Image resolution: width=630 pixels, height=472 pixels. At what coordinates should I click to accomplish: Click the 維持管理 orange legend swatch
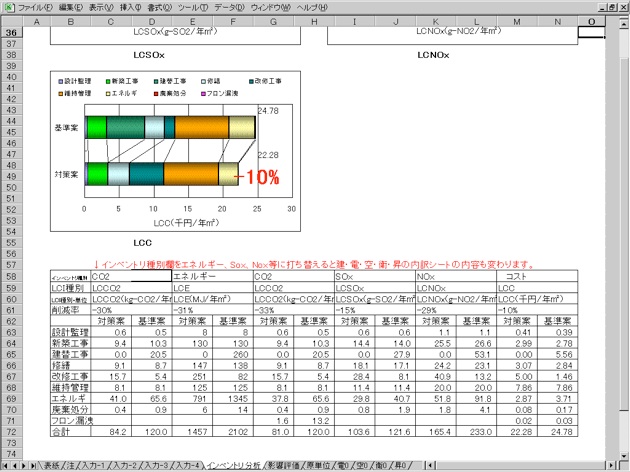point(61,94)
